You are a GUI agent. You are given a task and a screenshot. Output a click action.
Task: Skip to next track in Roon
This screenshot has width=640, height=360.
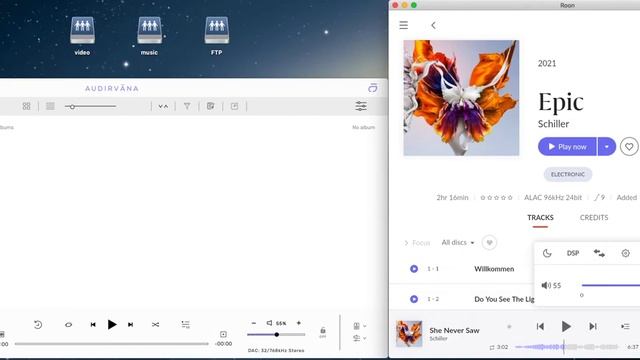tap(593, 326)
